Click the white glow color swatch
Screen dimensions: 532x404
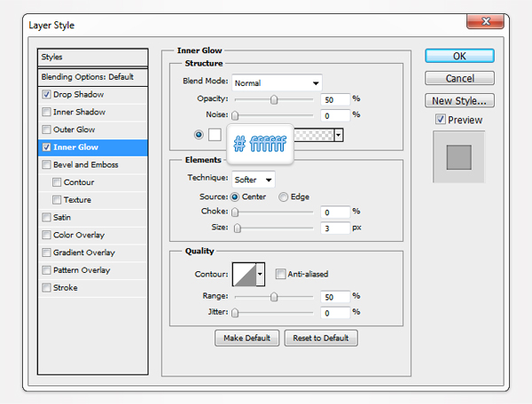click(214, 135)
